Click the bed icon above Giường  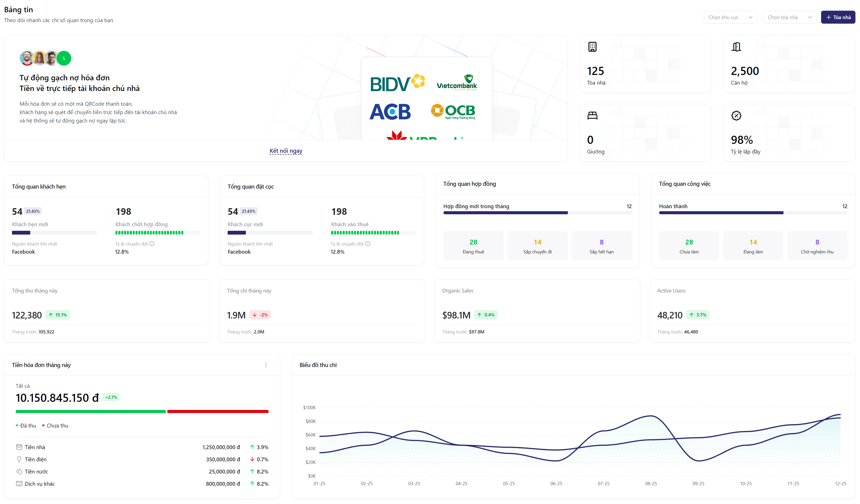click(x=592, y=116)
